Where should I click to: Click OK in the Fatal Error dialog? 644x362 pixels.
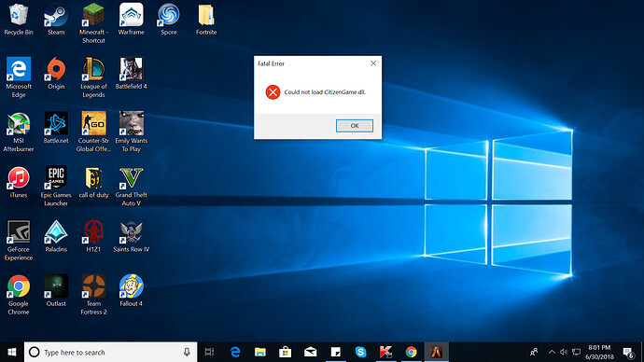point(355,126)
